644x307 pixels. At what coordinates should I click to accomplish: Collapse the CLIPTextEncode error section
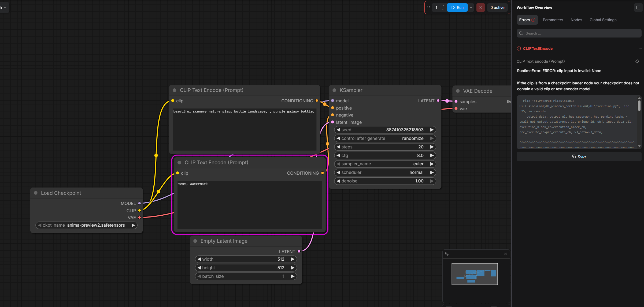640,48
